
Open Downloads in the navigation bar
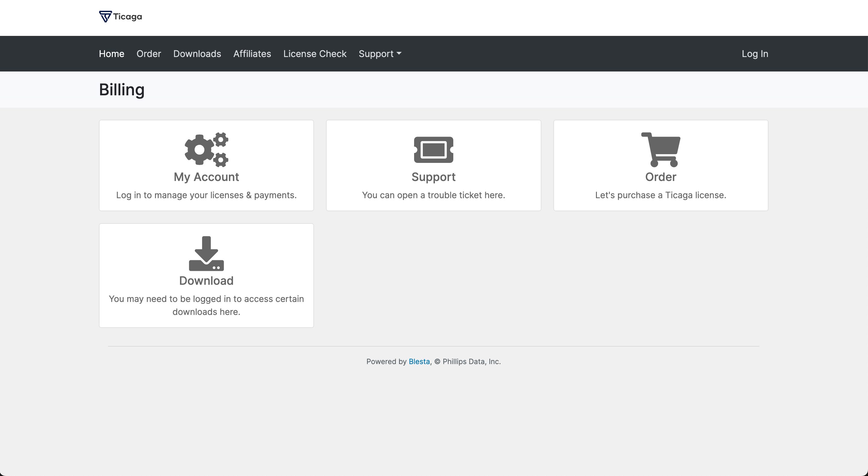pyautogui.click(x=197, y=54)
